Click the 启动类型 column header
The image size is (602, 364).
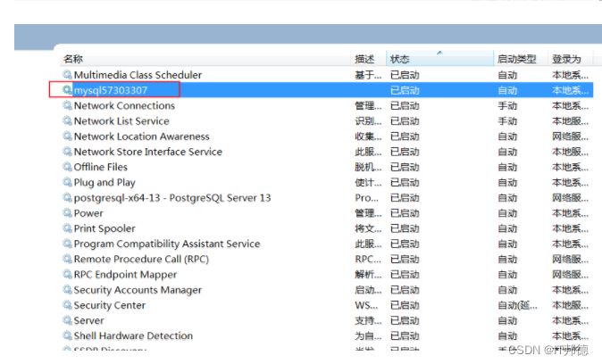point(516,59)
